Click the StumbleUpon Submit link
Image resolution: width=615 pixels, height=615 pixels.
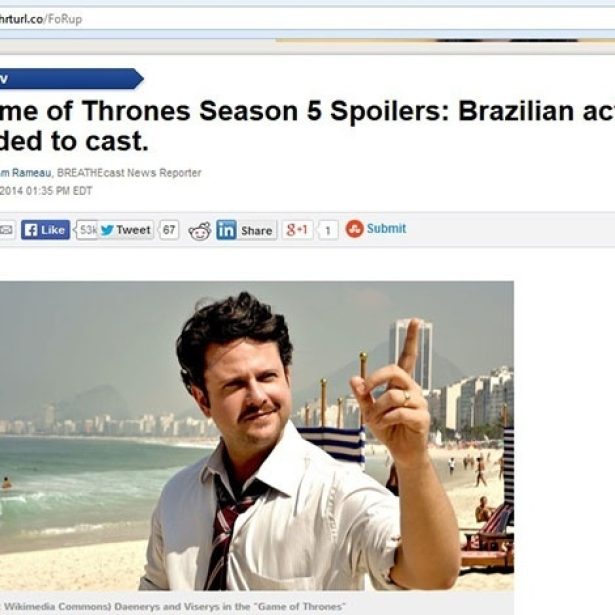pos(386,228)
